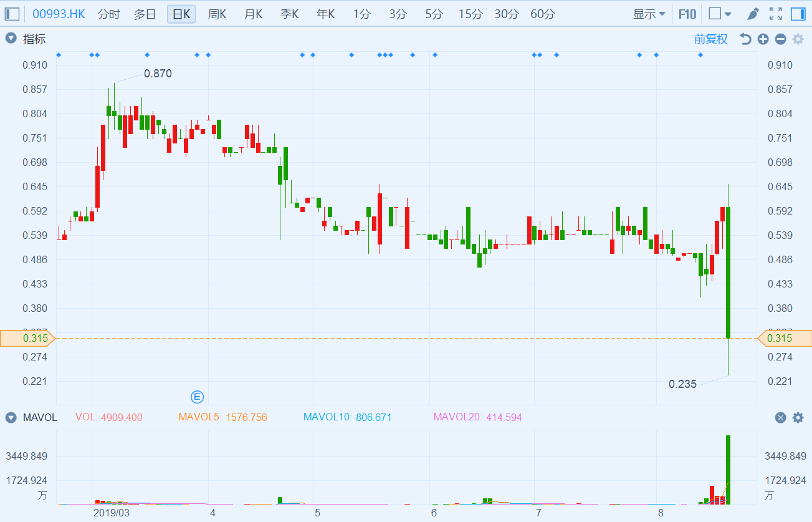Open the 显示 display dropdown
Image resolution: width=812 pixels, height=522 pixels.
tap(649, 14)
